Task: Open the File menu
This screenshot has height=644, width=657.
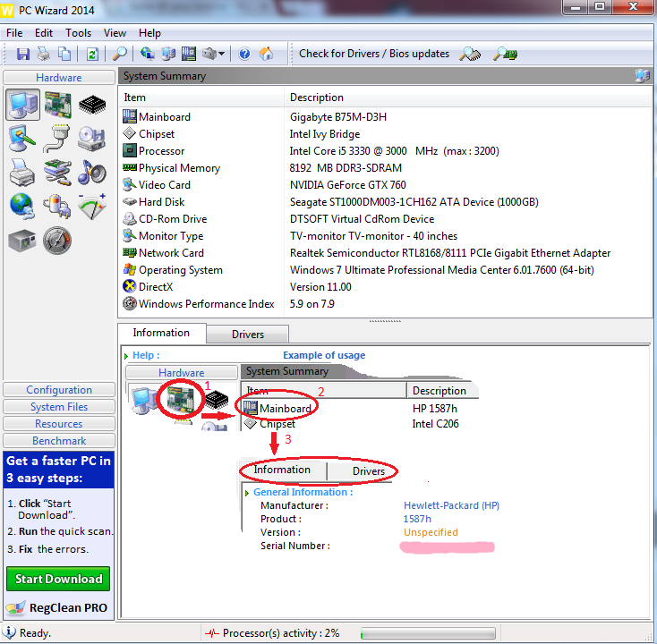Action: pyautogui.click(x=14, y=33)
